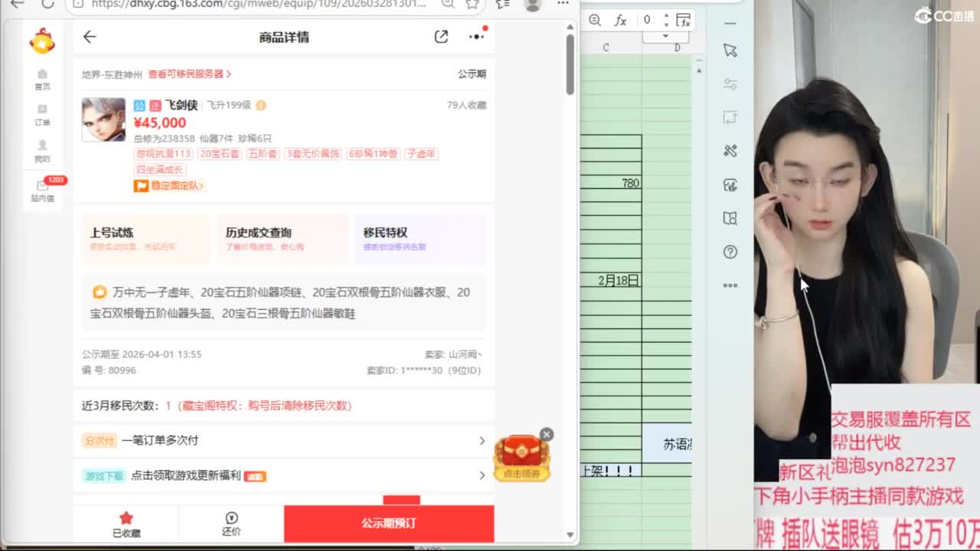The image size is (980, 551).
Task: Click the 点击领券 red envelope
Action: pos(521,458)
